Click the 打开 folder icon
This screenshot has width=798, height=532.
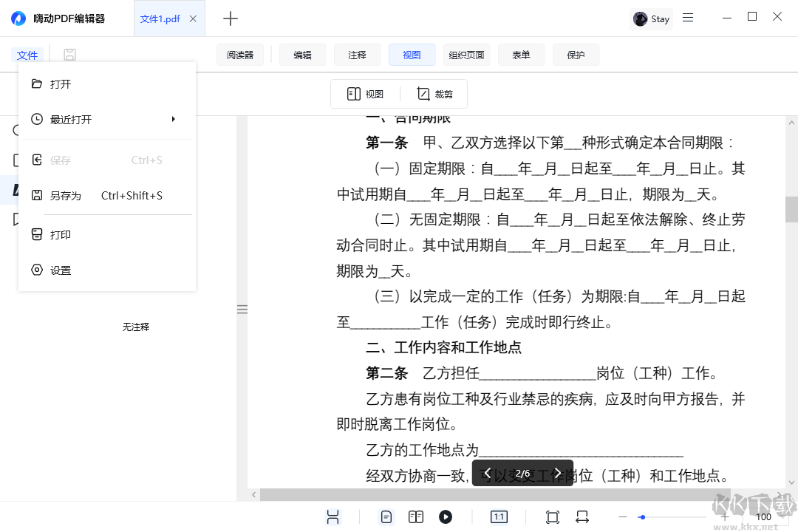click(x=37, y=83)
